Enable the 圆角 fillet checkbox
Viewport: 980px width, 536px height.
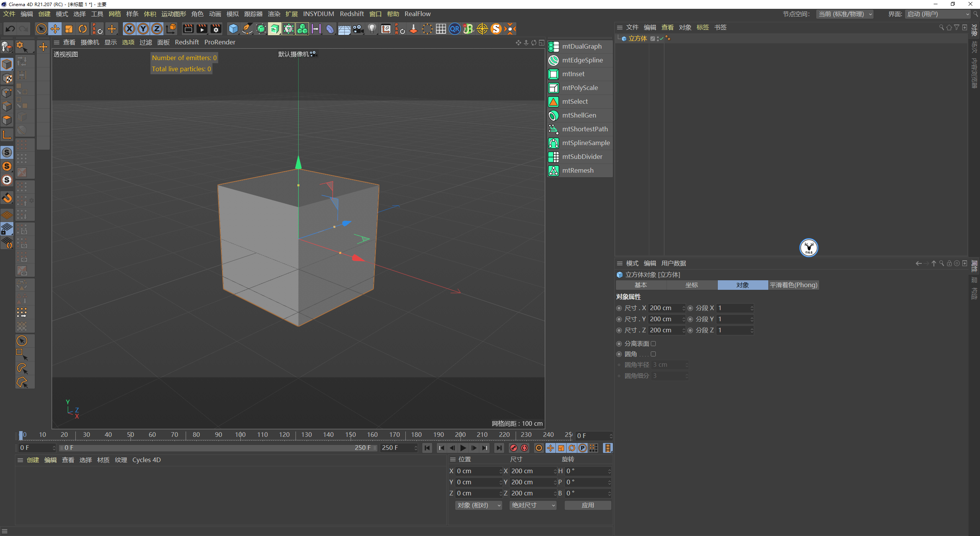pos(653,354)
